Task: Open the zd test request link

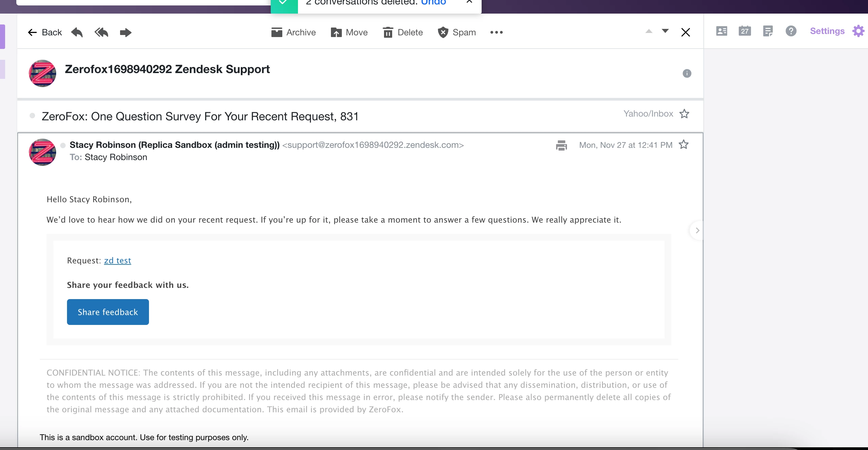Action: pos(117,261)
